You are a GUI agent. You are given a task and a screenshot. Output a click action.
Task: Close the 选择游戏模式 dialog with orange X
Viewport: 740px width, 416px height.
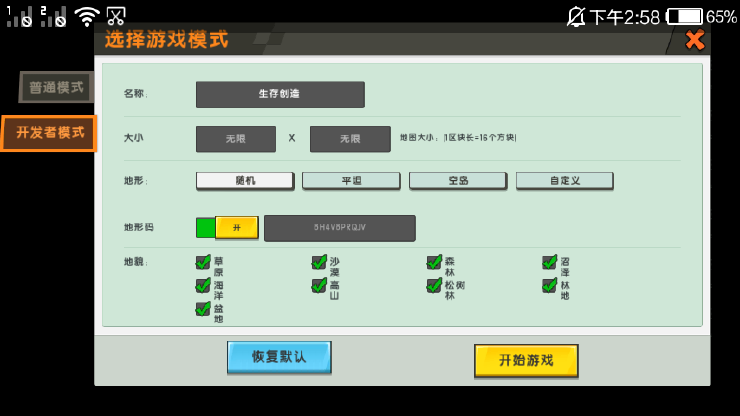[694, 40]
